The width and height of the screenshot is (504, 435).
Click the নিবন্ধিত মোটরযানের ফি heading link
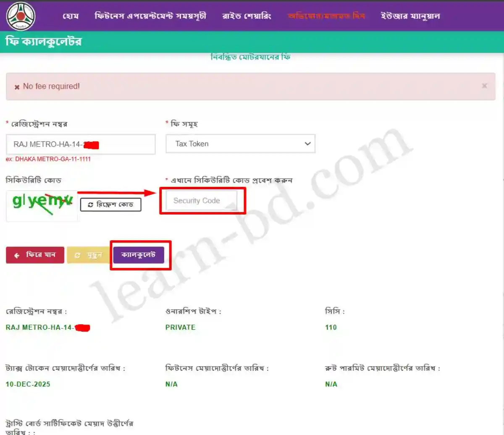pos(251,57)
